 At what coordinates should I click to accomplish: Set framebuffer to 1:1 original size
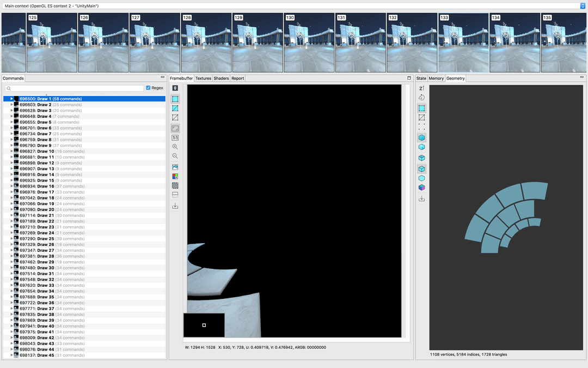[x=175, y=138]
